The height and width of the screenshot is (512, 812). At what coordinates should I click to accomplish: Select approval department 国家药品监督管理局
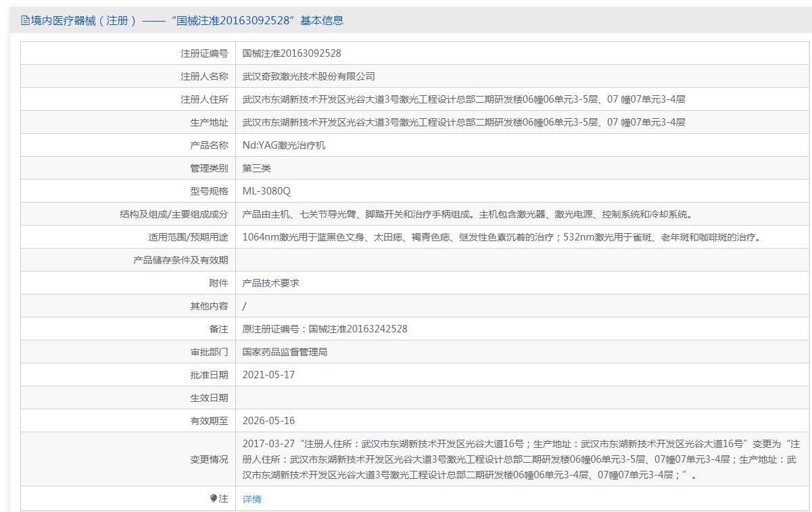pos(285,352)
